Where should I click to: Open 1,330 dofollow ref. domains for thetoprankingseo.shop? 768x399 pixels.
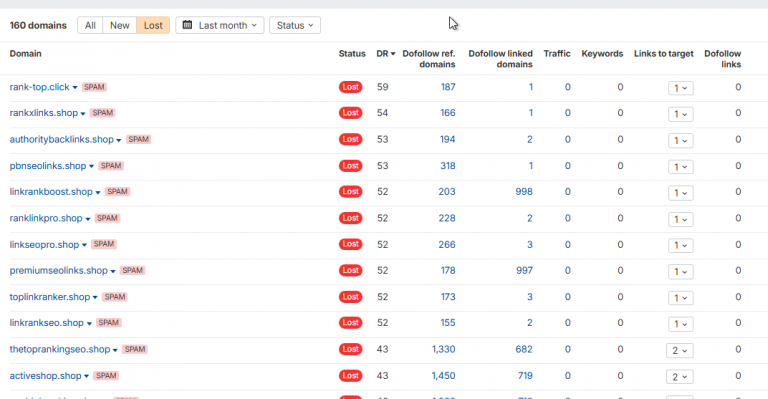click(444, 350)
